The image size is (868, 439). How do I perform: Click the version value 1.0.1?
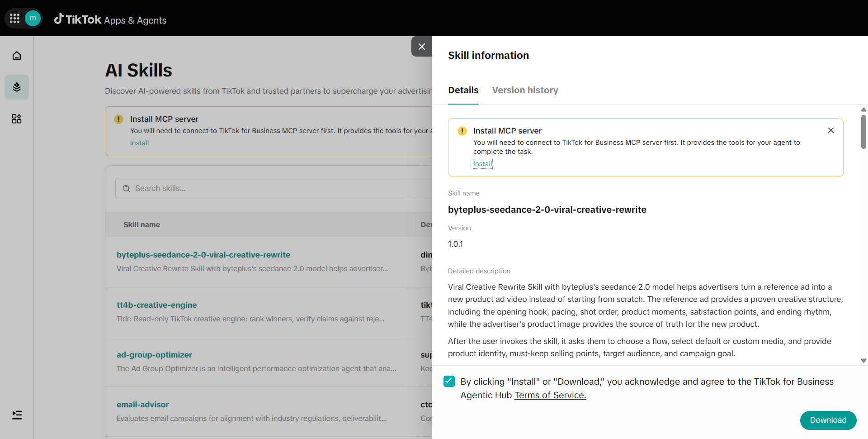coord(455,244)
